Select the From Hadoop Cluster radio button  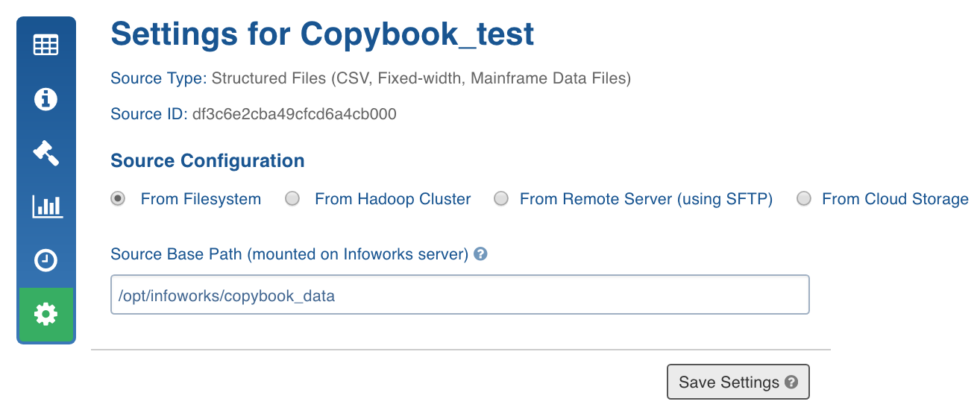pos(292,199)
